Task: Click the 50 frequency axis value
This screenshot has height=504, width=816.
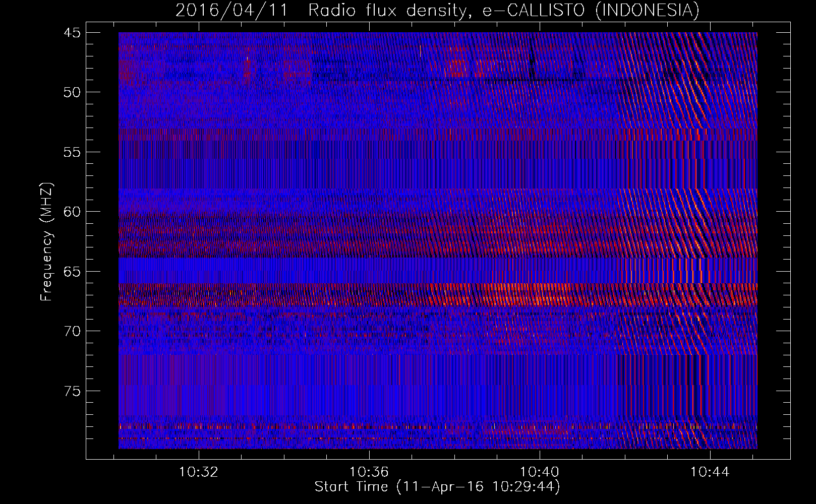Action: 72,92
